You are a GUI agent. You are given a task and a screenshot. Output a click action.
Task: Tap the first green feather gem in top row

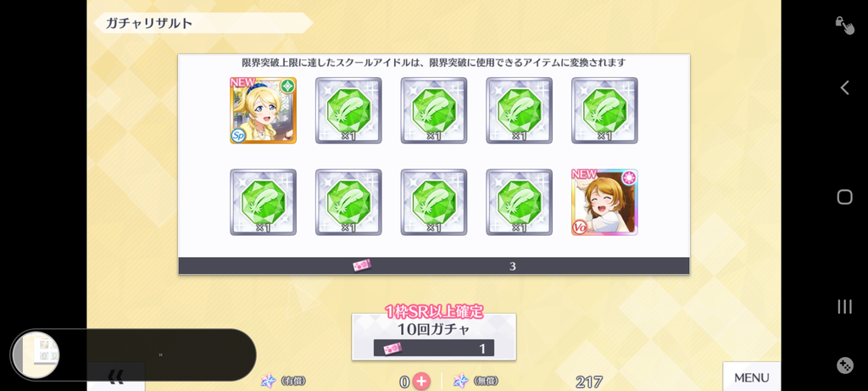348,110
